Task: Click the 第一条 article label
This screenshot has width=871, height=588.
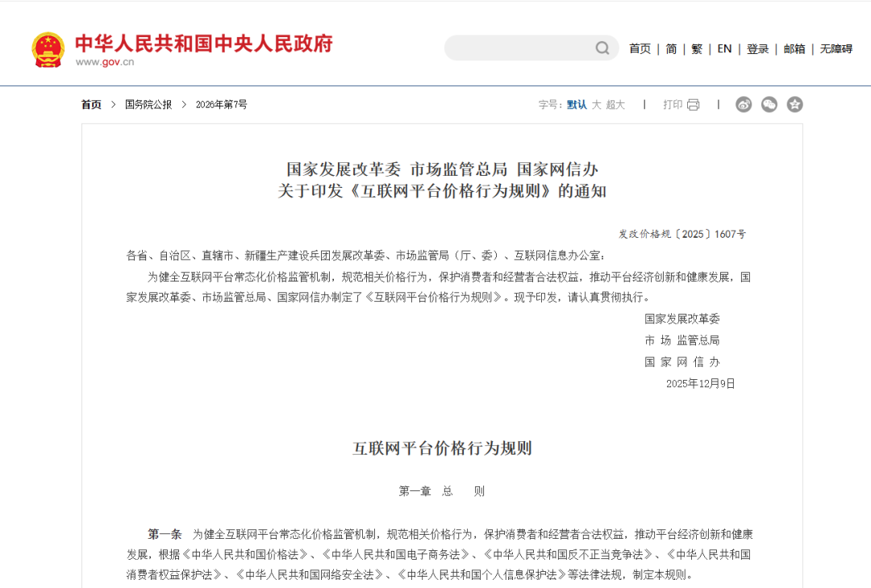Action: [x=165, y=534]
